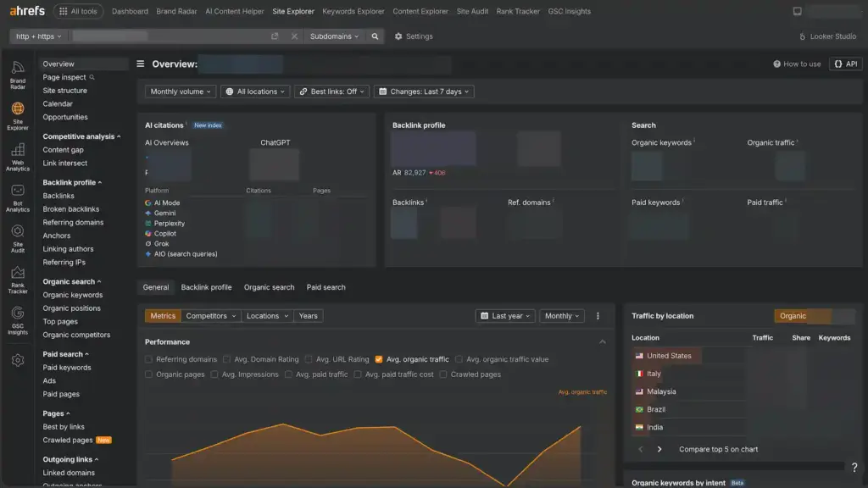Open Referring domains report in sidebar
Viewport: 868px width, 488px height.
(73, 223)
